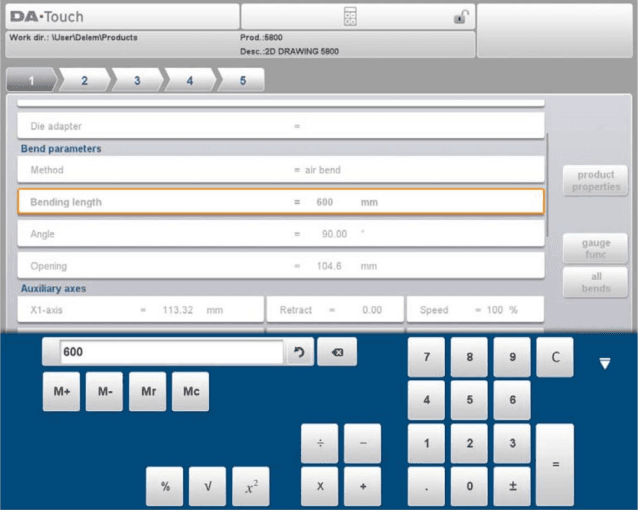The image size is (638, 510).
Task: Tap the divide operator key
Action: click(x=319, y=443)
